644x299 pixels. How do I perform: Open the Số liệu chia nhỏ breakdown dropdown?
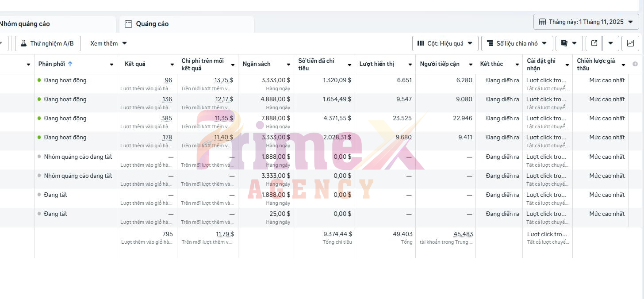coord(517,43)
